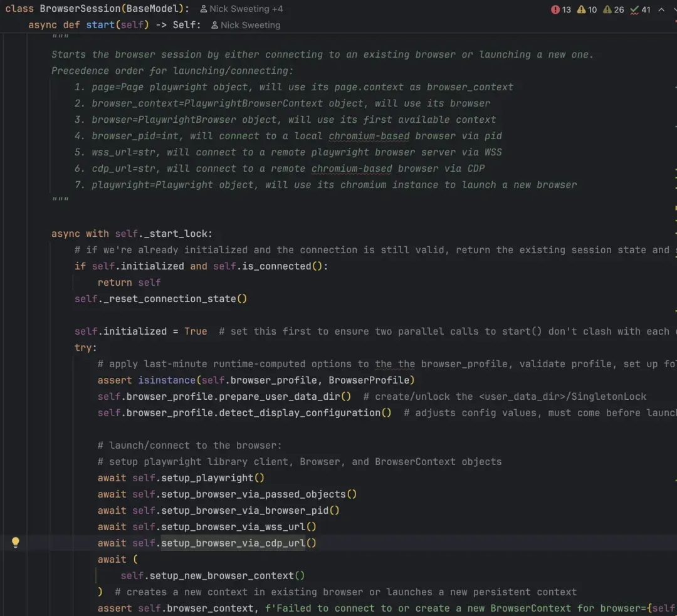This screenshot has height=616, width=677.
Task: Click 'detect_display_configuration' method call
Action: click(x=300, y=413)
